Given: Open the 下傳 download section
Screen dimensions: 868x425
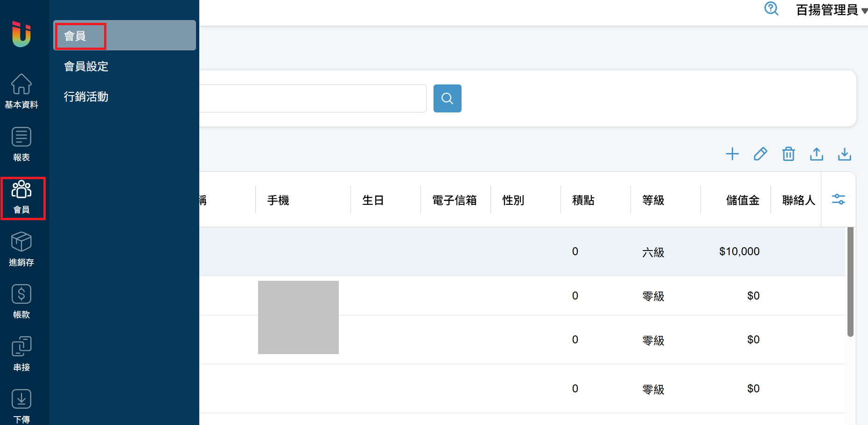Looking at the screenshot, I should pos(21,406).
